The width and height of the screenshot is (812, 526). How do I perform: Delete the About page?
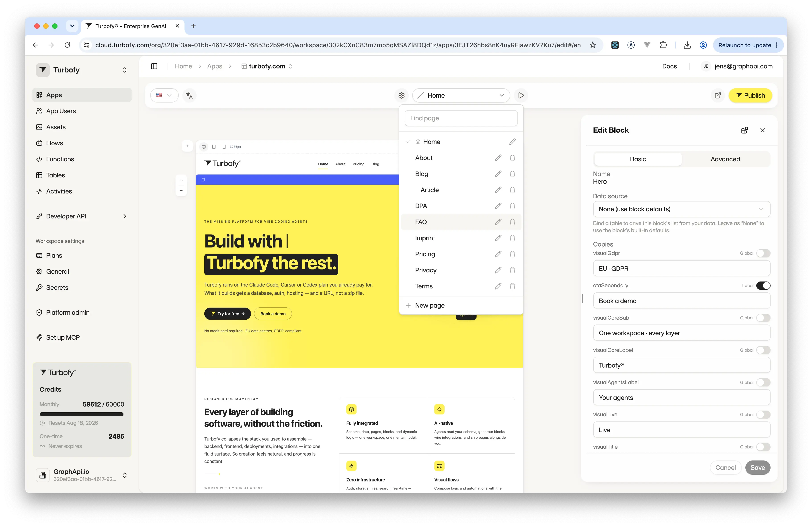(513, 158)
